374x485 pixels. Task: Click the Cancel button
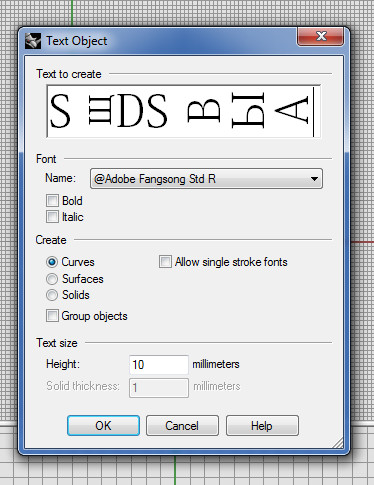coord(182,426)
